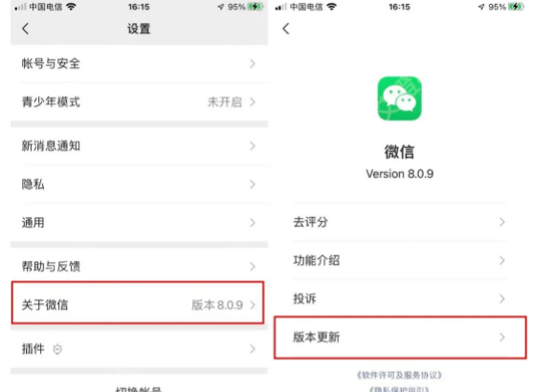533x392 pixels.
Task: Tap back arrow on the WeChat version screen
Action: 286,29
